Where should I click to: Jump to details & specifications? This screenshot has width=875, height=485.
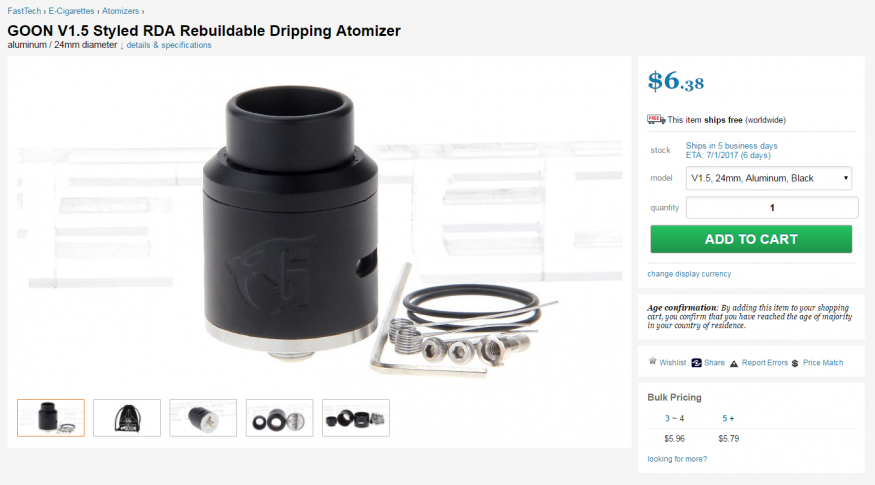(x=169, y=45)
